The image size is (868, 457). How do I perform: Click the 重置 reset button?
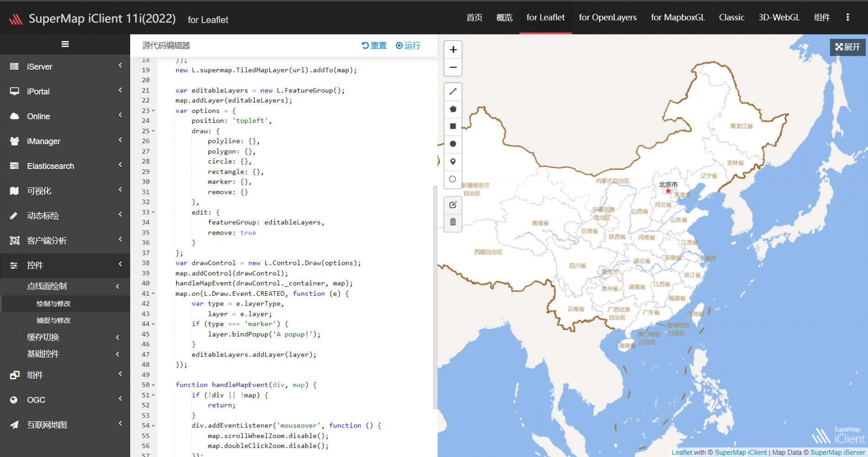374,46
